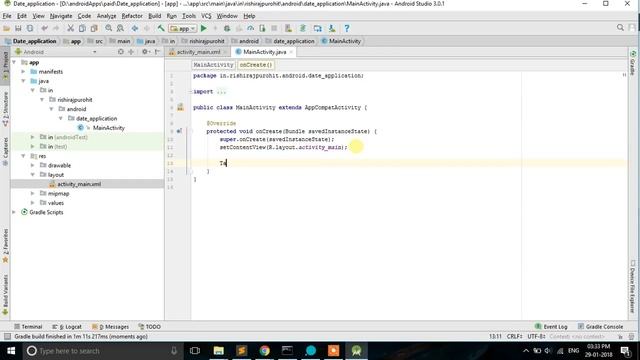The height and width of the screenshot is (360, 640).
Task: Open the Terminal tool window
Action: click(28, 327)
